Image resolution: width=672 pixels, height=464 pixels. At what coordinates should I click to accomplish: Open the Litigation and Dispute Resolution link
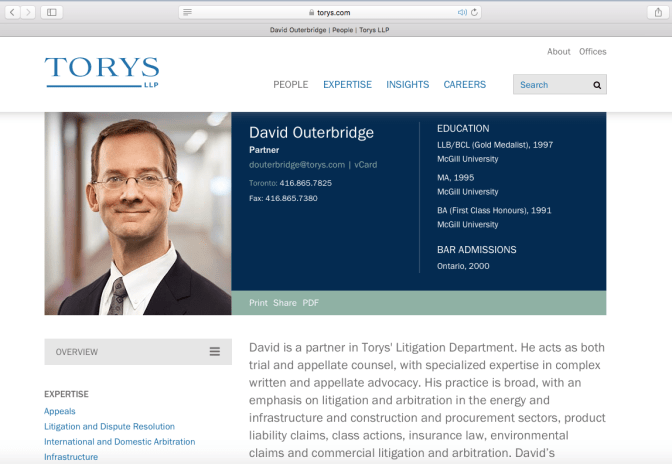[109, 426]
